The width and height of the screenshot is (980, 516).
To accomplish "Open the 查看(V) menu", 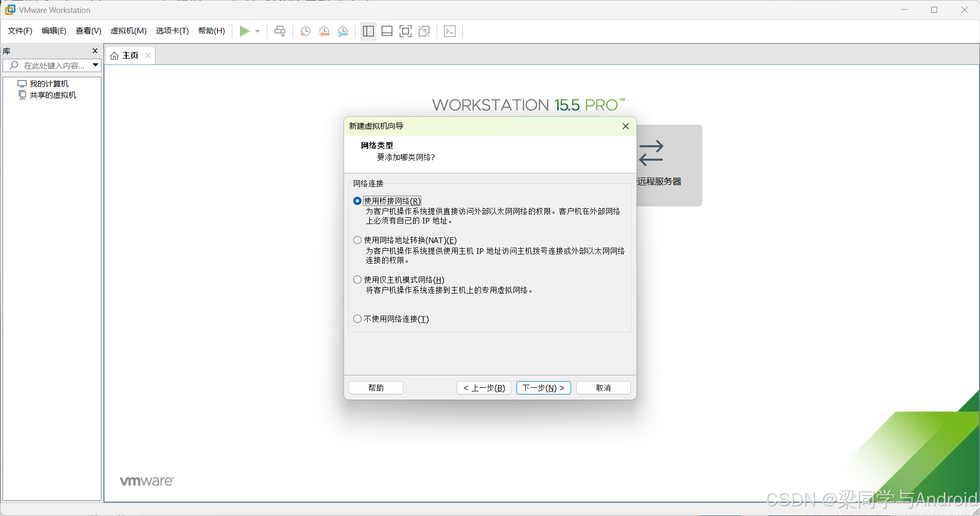I will 88,31.
